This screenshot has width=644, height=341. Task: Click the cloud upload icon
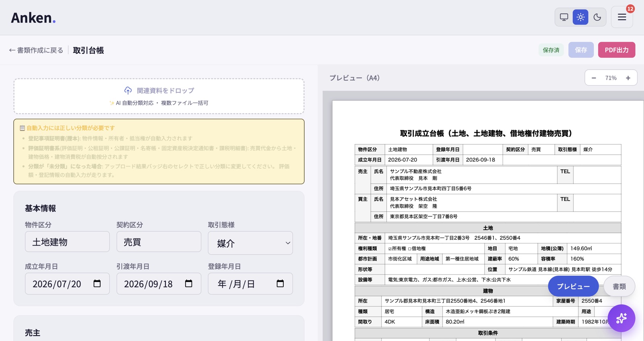(128, 91)
